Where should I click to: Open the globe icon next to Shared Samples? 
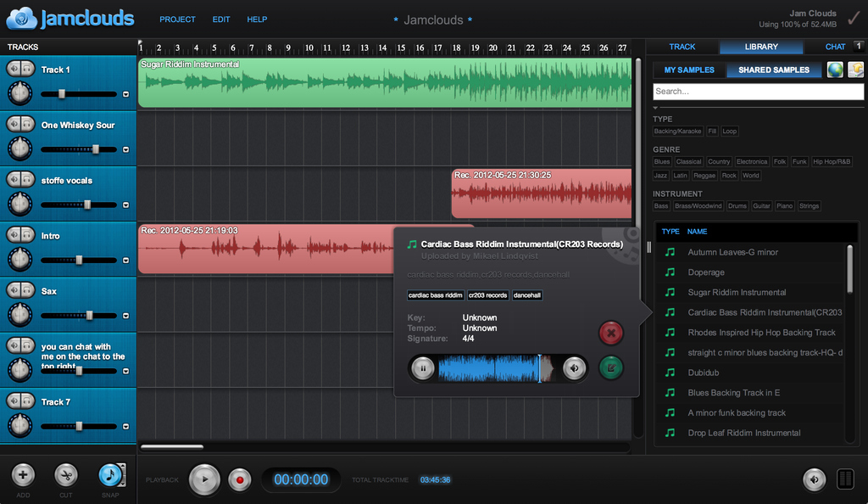(835, 70)
